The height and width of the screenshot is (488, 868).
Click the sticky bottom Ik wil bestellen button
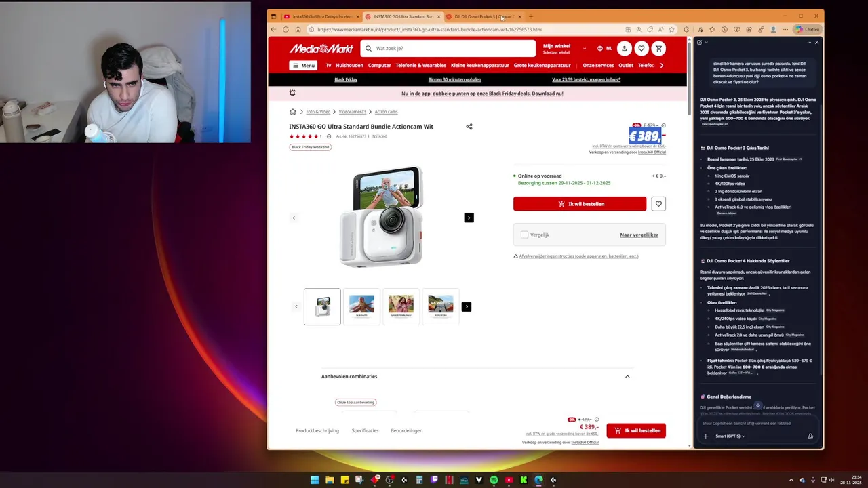tap(636, 431)
